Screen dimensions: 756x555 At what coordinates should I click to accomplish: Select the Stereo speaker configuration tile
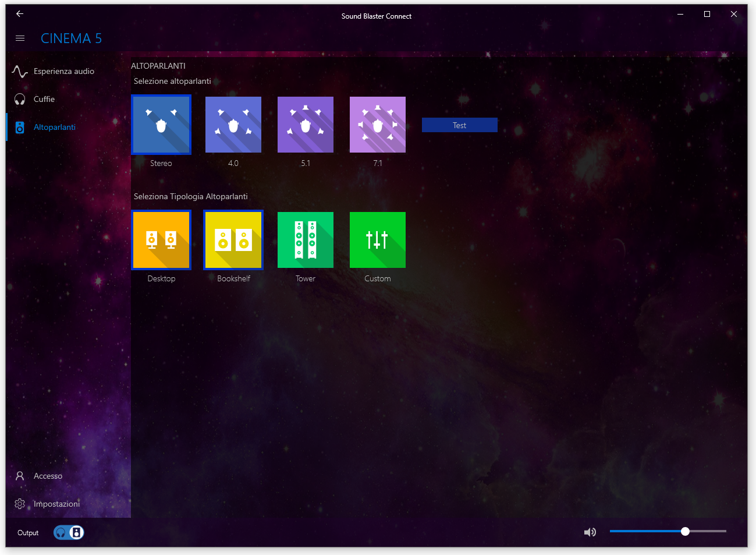tap(161, 125)
